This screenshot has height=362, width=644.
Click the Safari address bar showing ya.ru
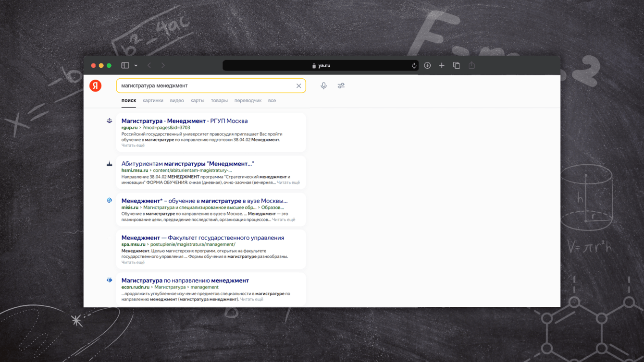click(321, 65)
